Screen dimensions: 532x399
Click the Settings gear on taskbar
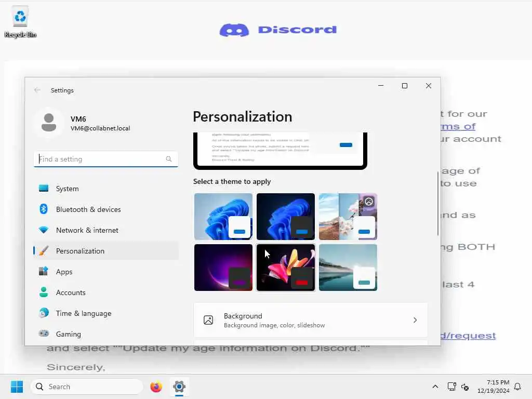(179, 387)
